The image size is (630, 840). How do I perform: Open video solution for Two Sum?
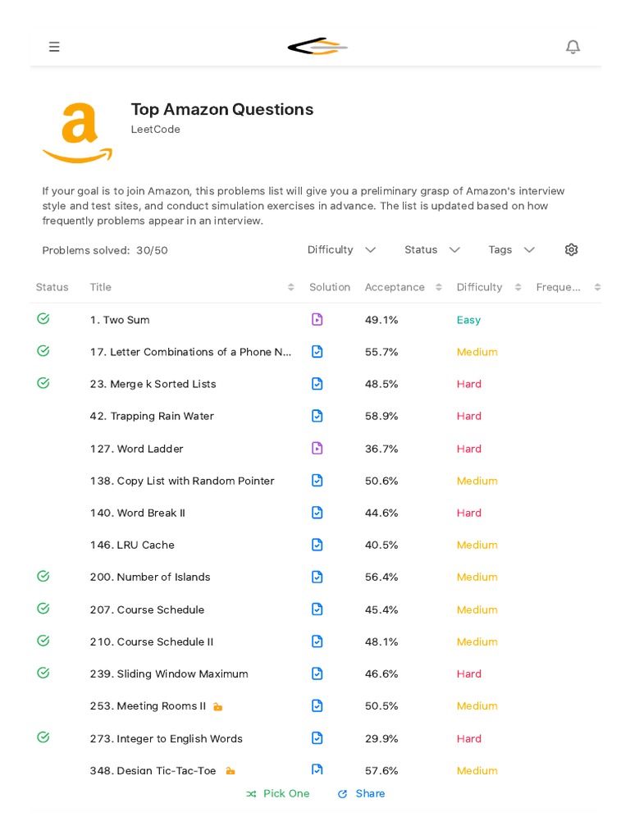[317, 320]
